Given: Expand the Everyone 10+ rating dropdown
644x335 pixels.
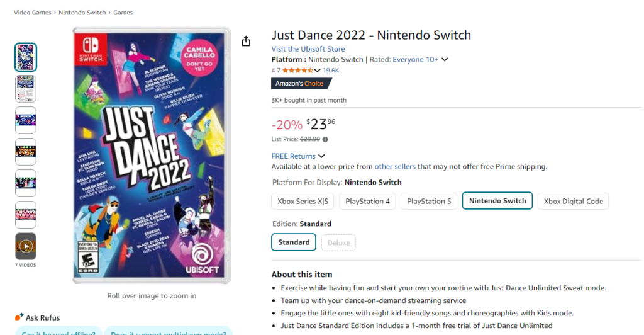Looking at the screenshot, I should point(445,60).
